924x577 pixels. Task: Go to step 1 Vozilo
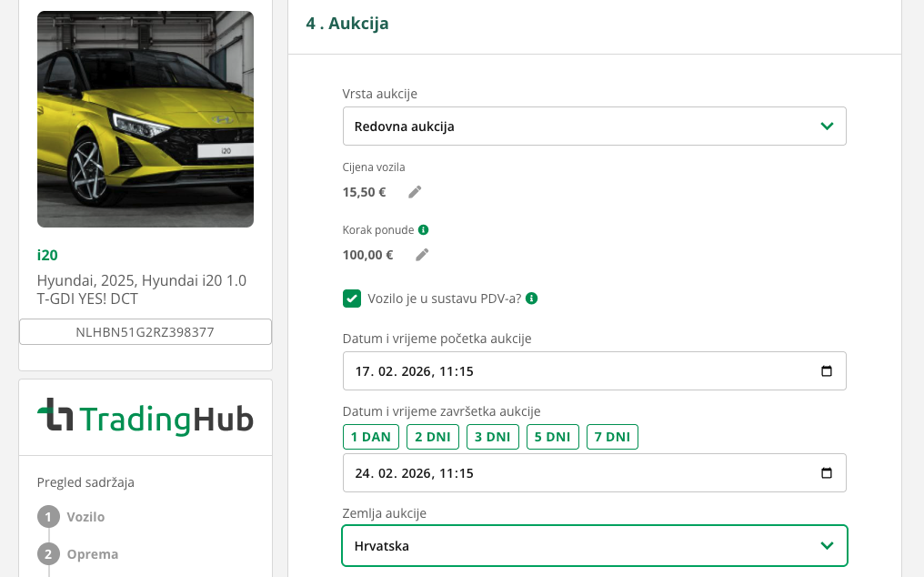(71, 517)
